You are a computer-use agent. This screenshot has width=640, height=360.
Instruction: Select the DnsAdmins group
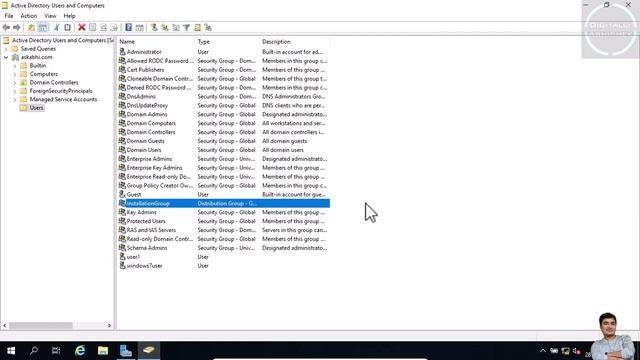(x=224, y=96)
